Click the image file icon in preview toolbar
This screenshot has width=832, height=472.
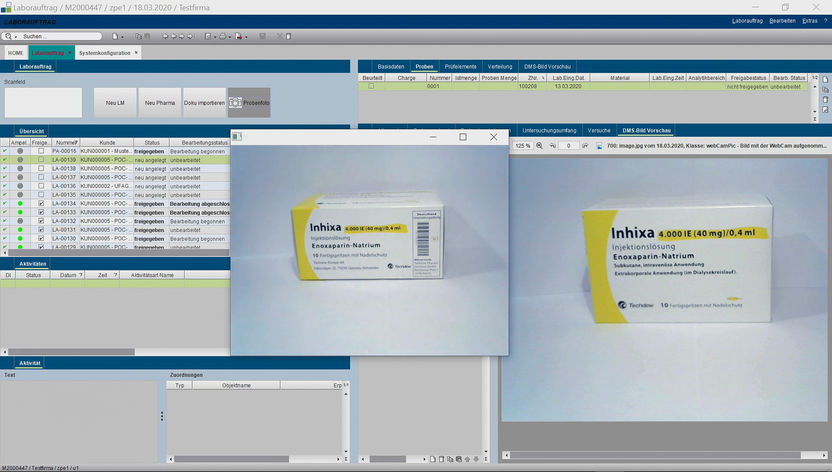click(x=599, y=145)
